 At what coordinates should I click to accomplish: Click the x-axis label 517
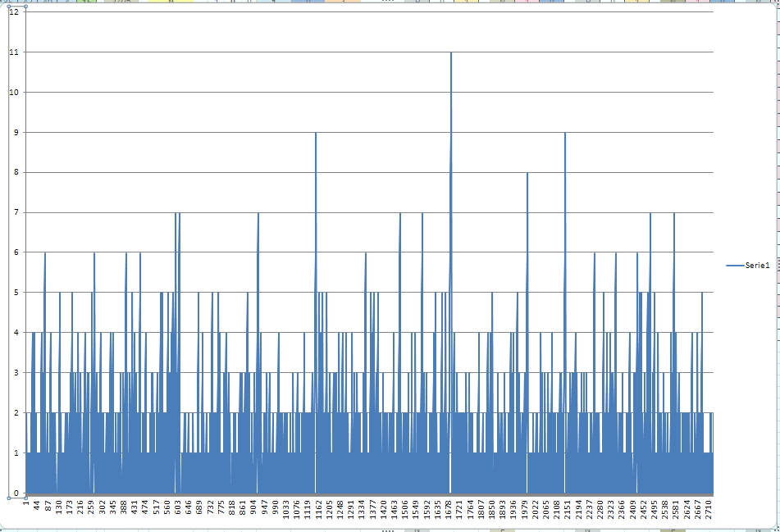tap(156, 507)
